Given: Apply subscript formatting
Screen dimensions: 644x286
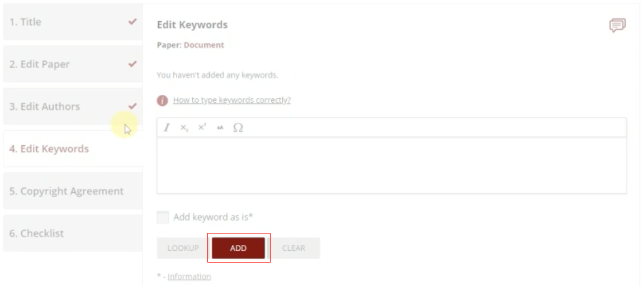Looking at the screenshot, I should [x=184, y=128].
